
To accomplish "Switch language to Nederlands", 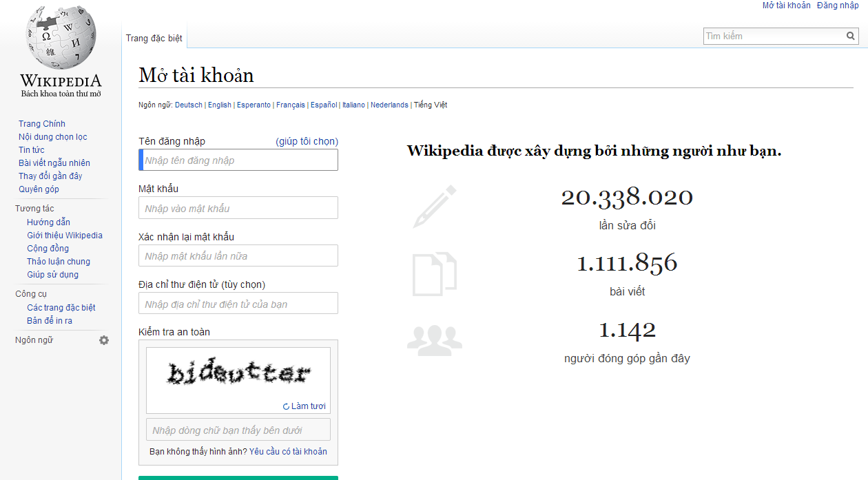I will pyautogui.click(x=389, y=105).
